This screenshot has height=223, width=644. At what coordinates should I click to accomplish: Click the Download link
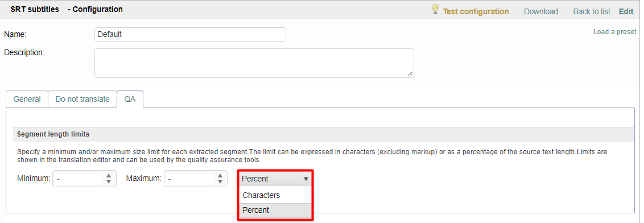point(541,11)
